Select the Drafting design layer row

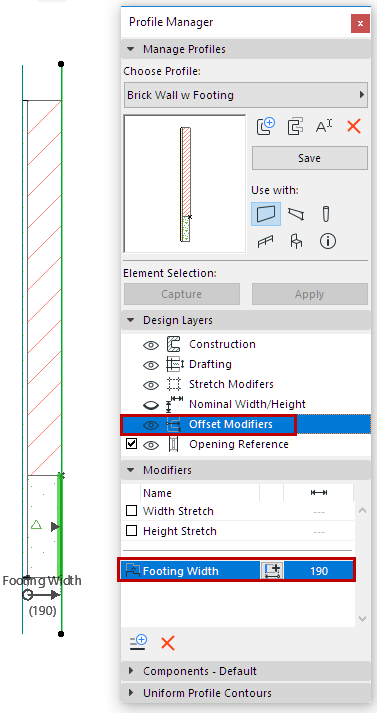246,364
